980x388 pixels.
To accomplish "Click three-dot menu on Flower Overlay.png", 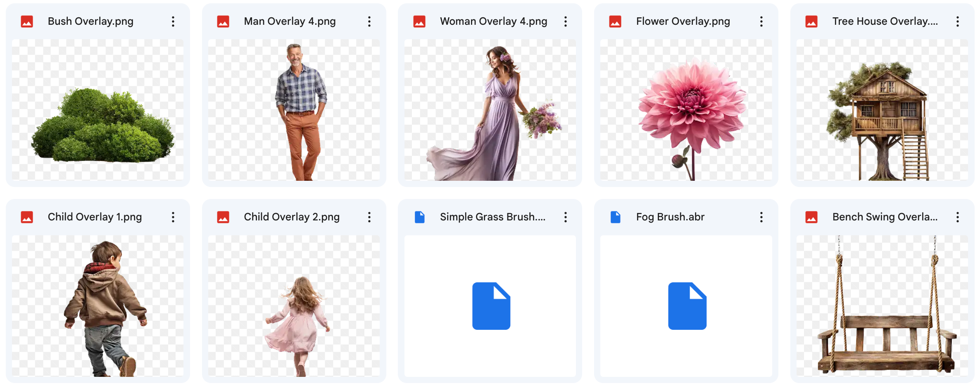I will click(x=761, y=21).
